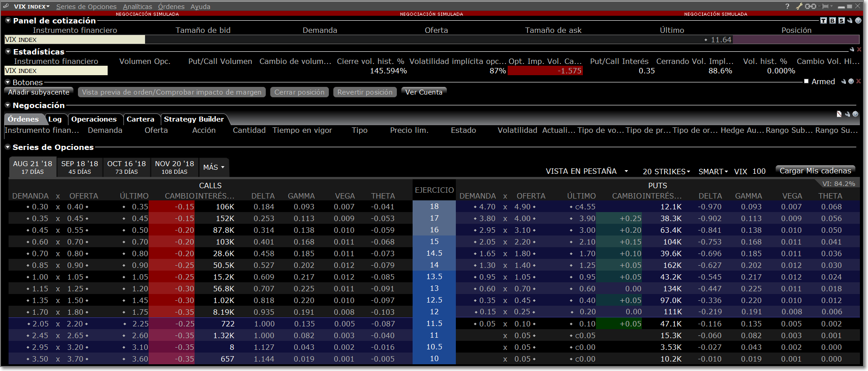The height and width of the screenshot is (371, 868).
Task: Close the Botones panel with red X
Action: [x=859, y=81]
